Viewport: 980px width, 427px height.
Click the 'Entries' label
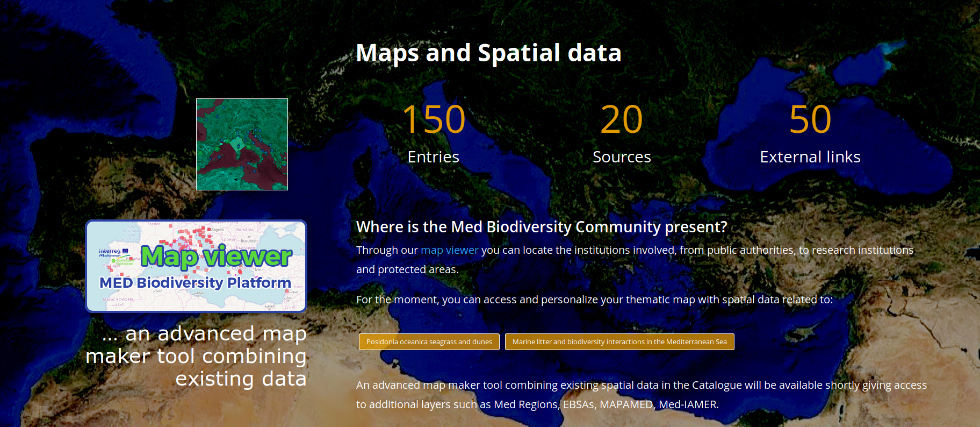coord(433,157)
